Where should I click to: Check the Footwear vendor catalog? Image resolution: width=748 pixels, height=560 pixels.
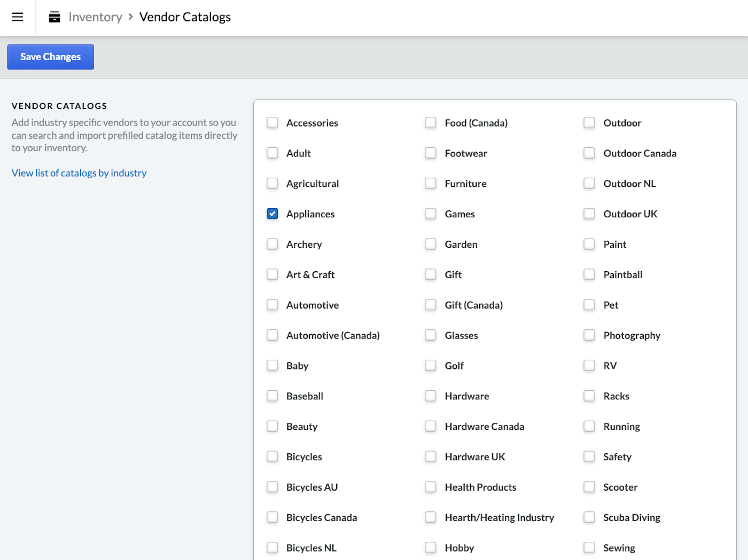(431, 153)
